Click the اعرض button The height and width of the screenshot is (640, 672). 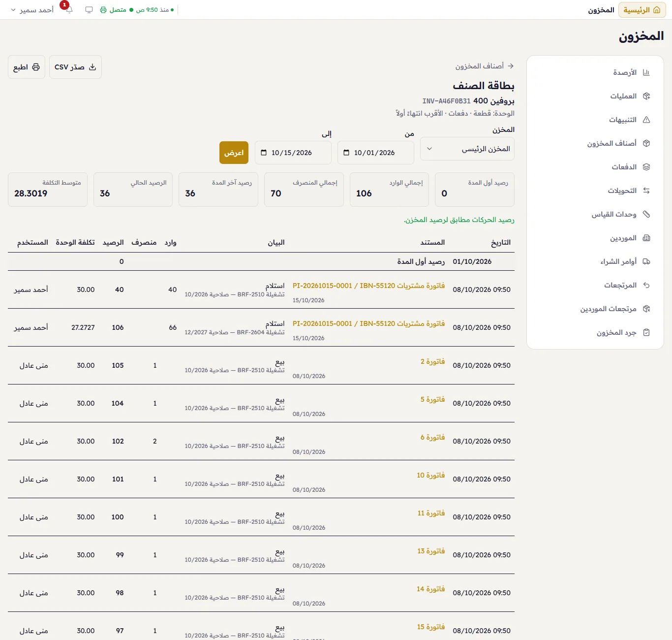[234, 153]
